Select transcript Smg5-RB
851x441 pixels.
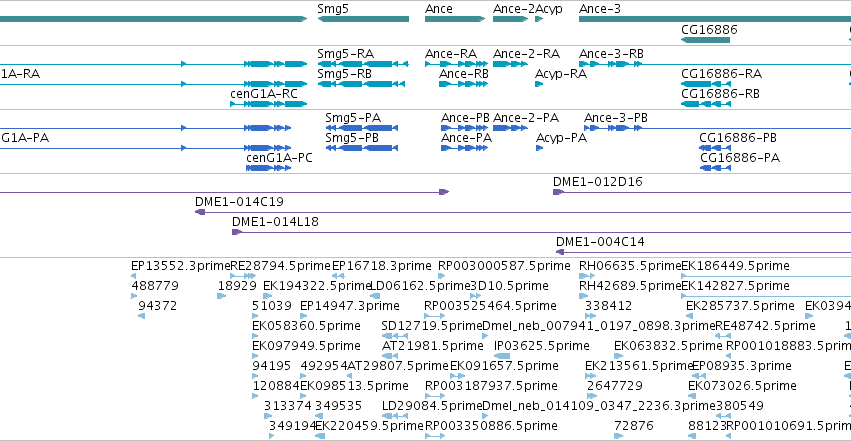[361, 84]
